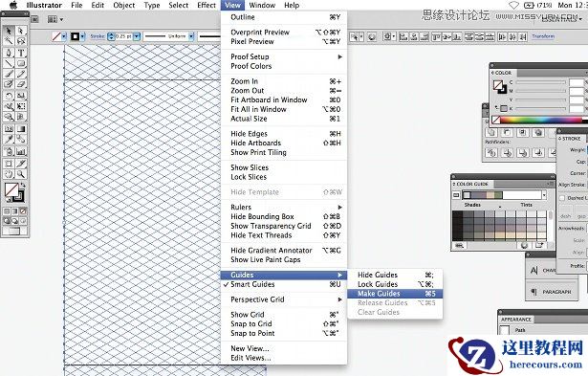Click the color spectrum bar in Color panel
The width and height of the screenshot is (588, 376).
[x=541, y=121]
